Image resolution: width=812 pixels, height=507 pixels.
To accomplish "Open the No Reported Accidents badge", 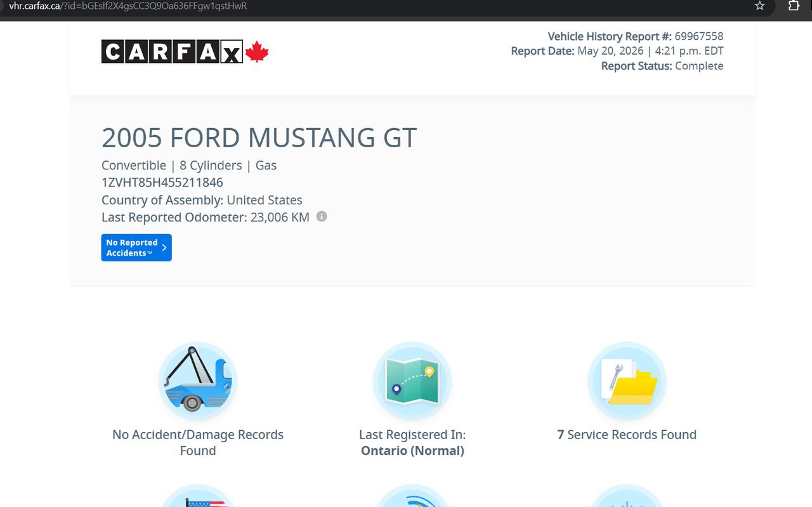I will point(136,247).
